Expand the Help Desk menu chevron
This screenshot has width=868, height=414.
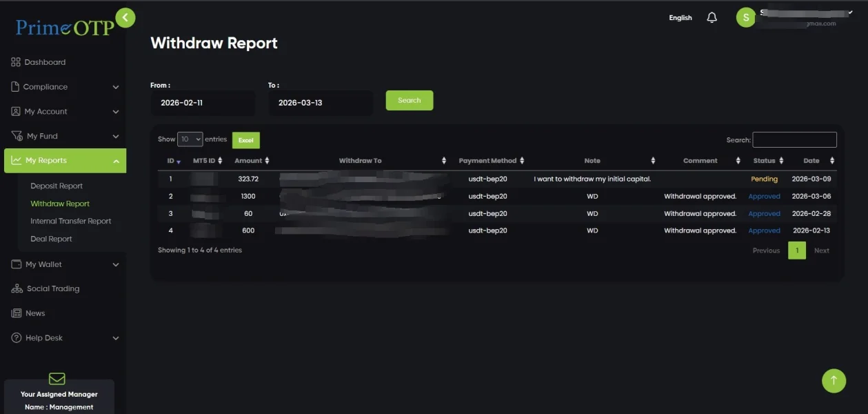point(116,339)
